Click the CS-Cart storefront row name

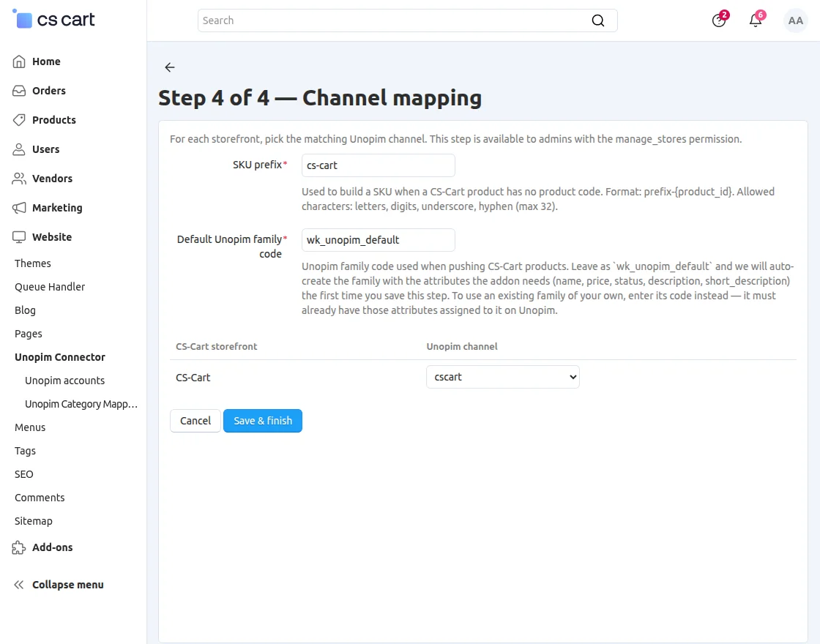click(x=193, y=378)
